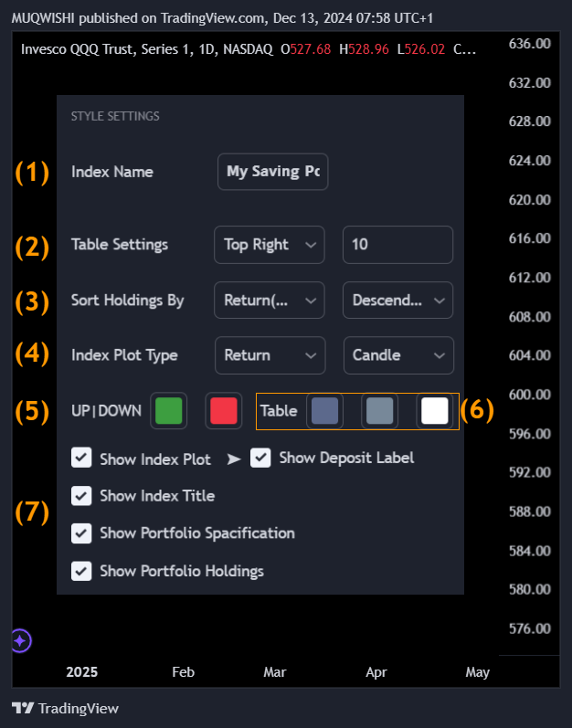Click the table size field showing 10
The width and height of the screenshot is (572, 728).
point(397,245)
